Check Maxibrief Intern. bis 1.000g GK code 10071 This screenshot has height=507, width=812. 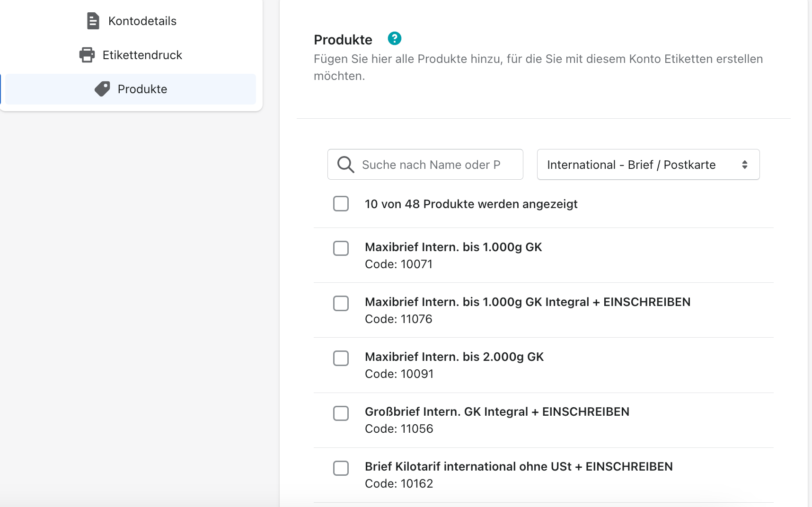341,248
